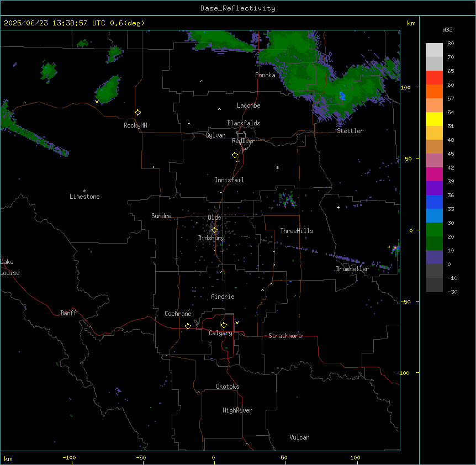Viewport: 476px width, 465px height.
Task: Click the red 65 dBZ legend swatch
Action: click(x=434, y=77)
